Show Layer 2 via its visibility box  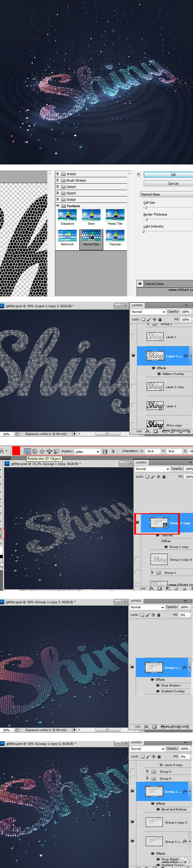(x=133, y=337)
